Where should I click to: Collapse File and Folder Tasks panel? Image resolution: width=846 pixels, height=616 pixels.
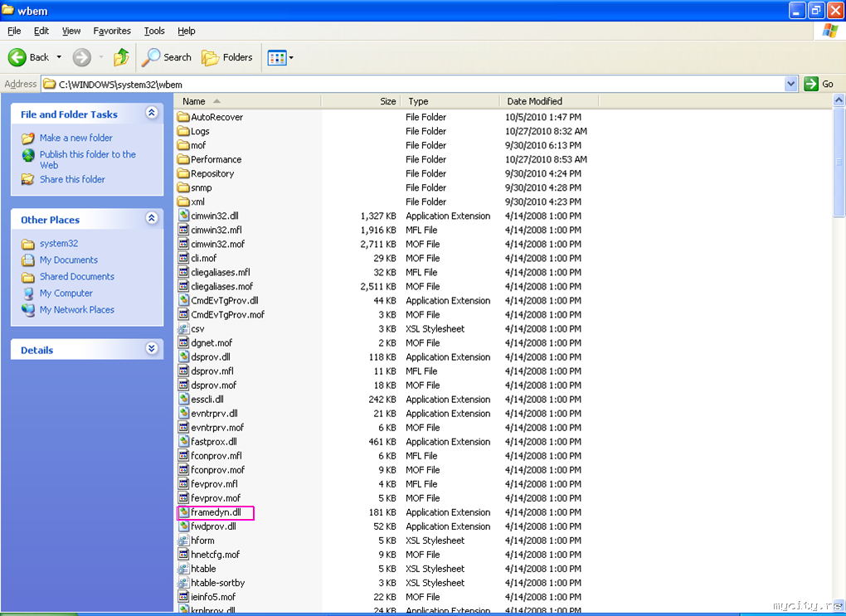pos(151,114)
